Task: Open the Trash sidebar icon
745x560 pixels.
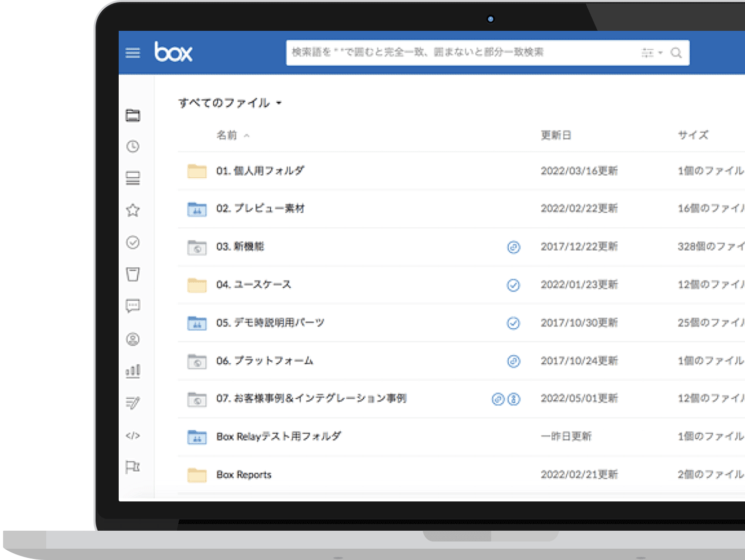Action: (x=133, y=275)
